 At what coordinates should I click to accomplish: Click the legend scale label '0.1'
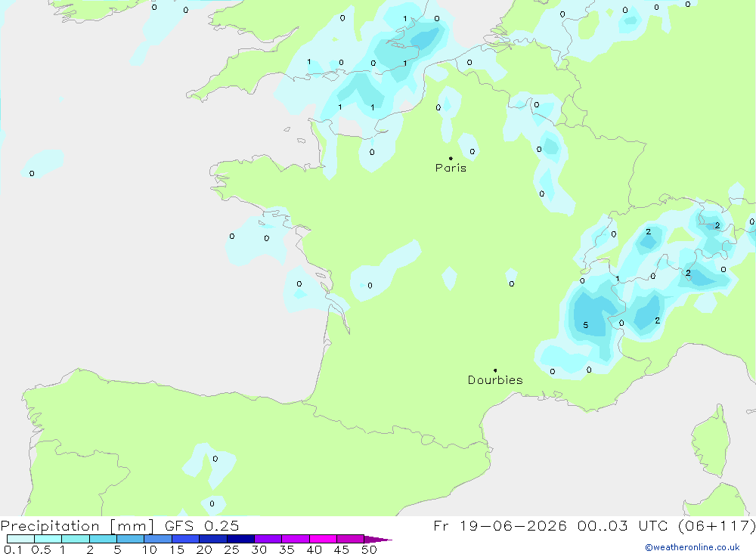(13, 549)
